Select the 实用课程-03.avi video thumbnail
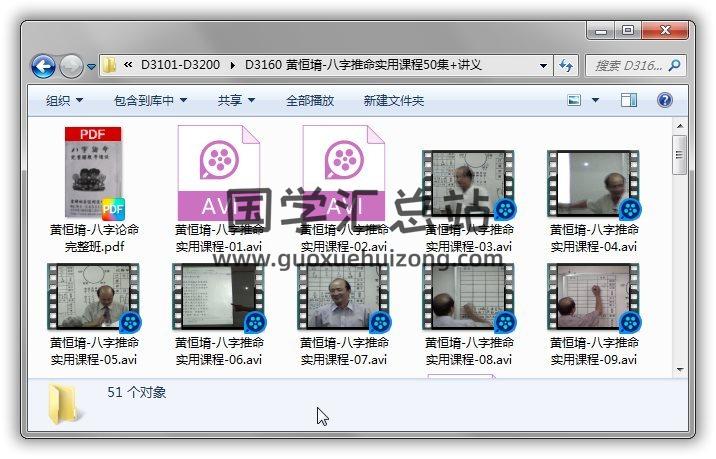This screenshot has width=716, height=459. point(469,185)
